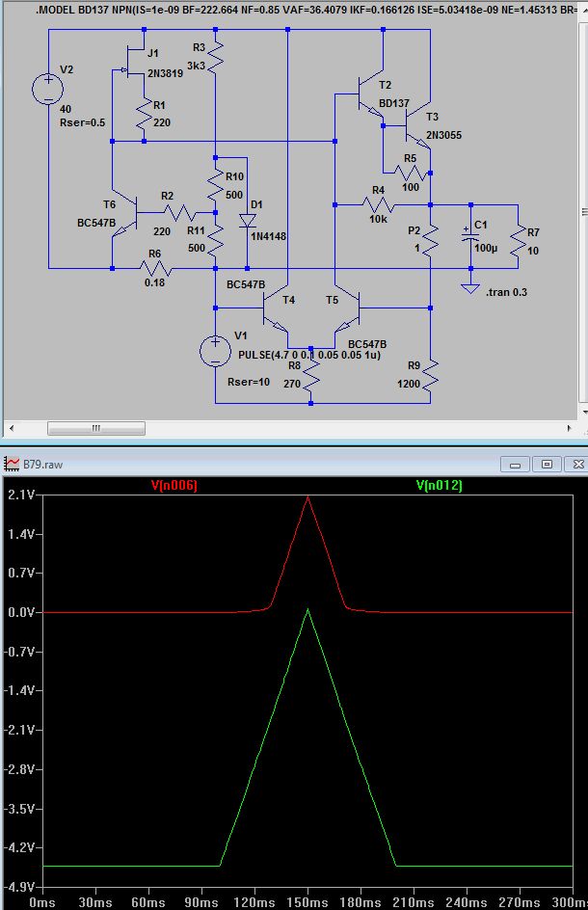Select the red V(n006) trace label
Image resolution: width=588 pixels, height=910 pixels.
pyautogui.click(x=174, y=485)
